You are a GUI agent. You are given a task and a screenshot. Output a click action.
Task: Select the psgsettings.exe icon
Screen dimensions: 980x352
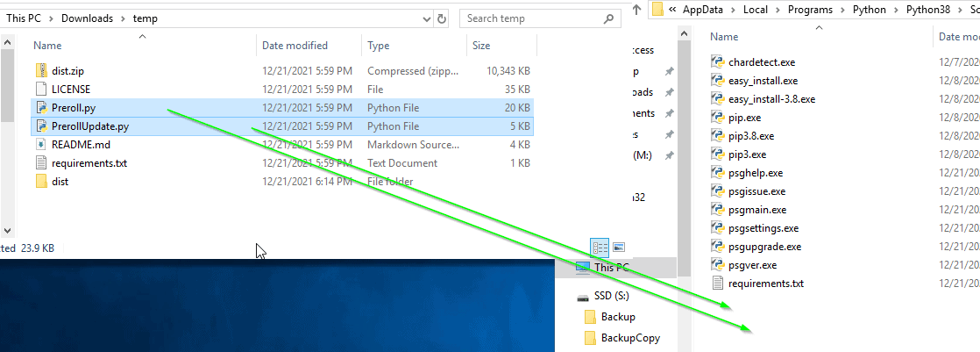point(718,228)
